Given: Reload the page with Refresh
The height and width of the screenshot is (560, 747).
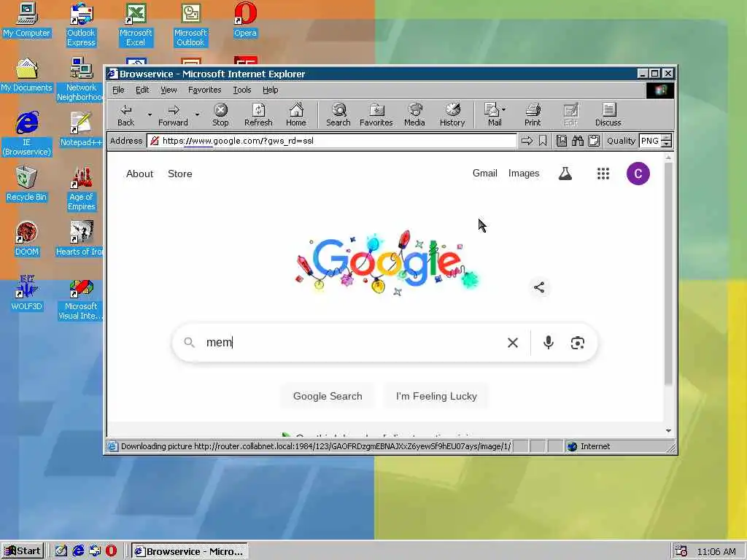Looking at the screenshot, I should 258,115.
